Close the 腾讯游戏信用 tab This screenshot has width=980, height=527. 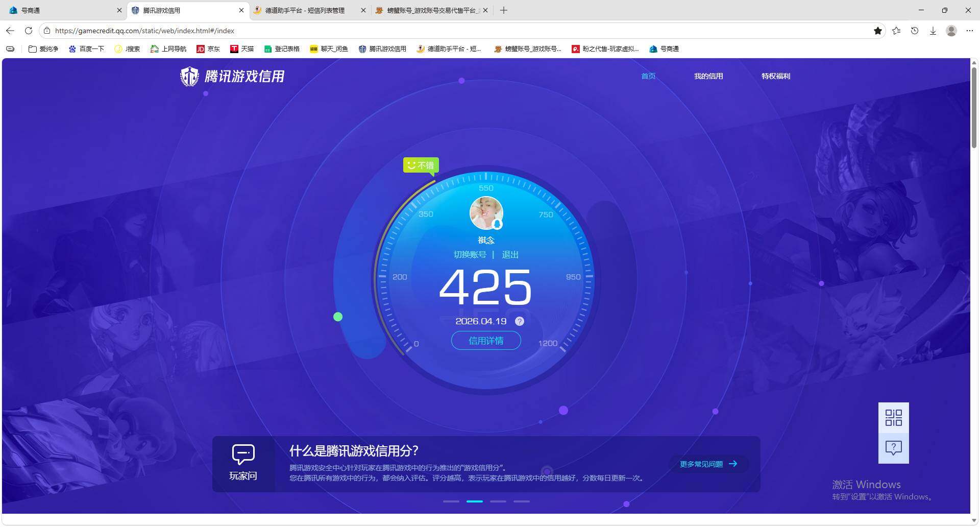point(241,10)
